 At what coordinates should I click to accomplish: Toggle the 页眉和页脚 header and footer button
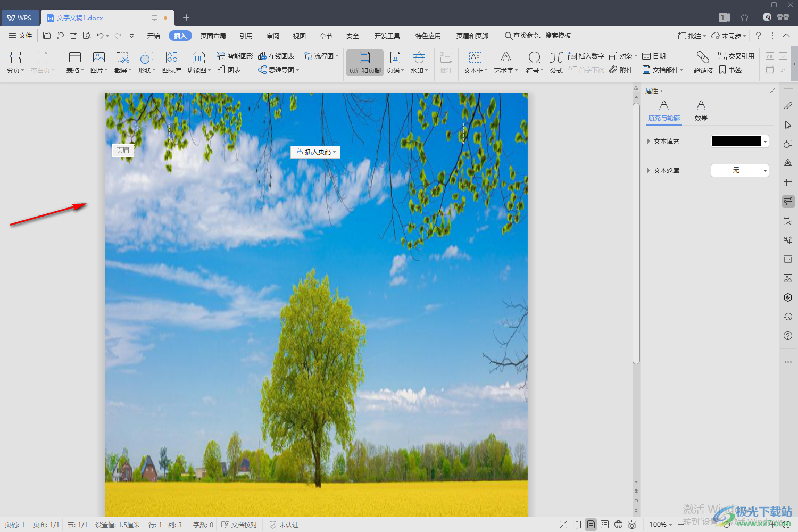pos(365,63)
